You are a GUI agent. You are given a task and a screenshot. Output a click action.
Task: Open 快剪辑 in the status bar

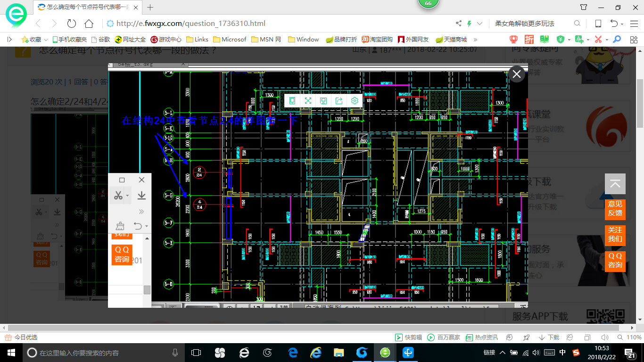[x=408, y=337]
